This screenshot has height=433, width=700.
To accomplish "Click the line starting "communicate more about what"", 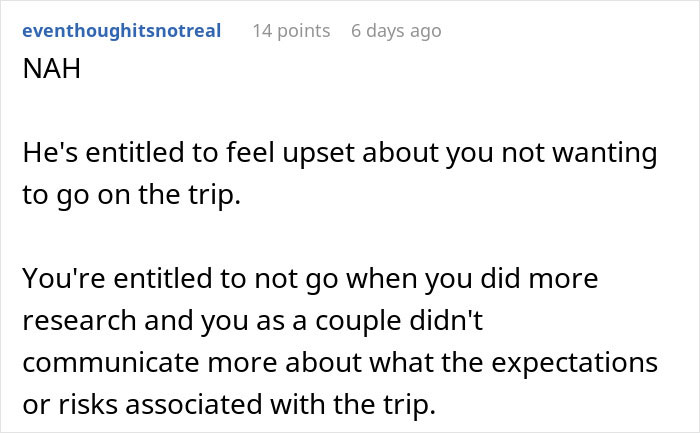I will (338, 360).
